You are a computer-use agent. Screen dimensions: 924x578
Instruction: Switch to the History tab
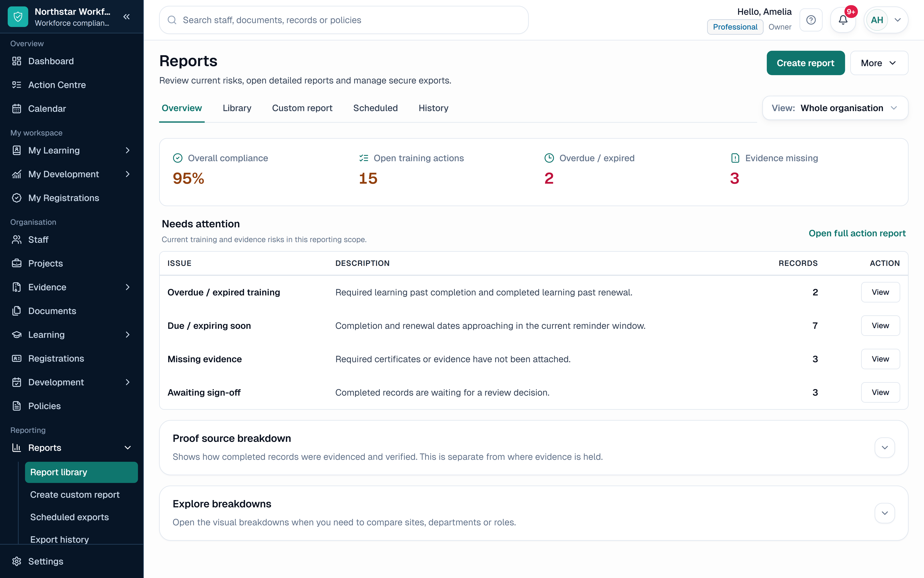click(433, 108)
